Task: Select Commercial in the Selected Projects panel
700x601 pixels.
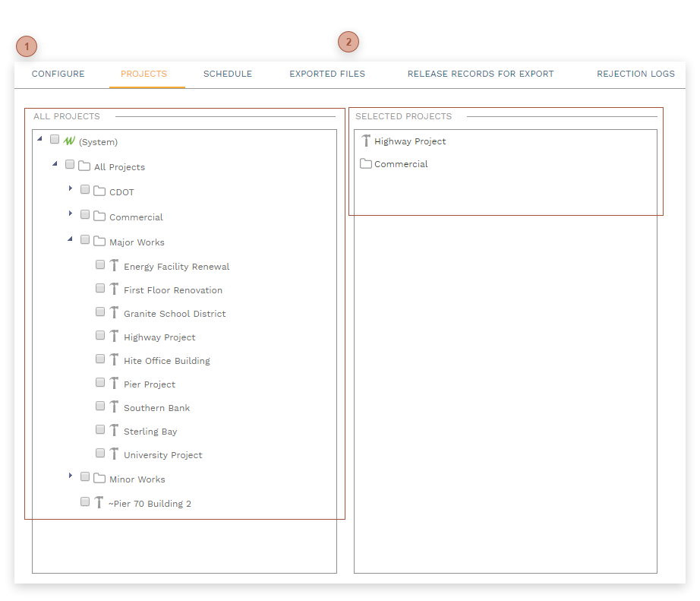Action: click(x=401, y=163)
